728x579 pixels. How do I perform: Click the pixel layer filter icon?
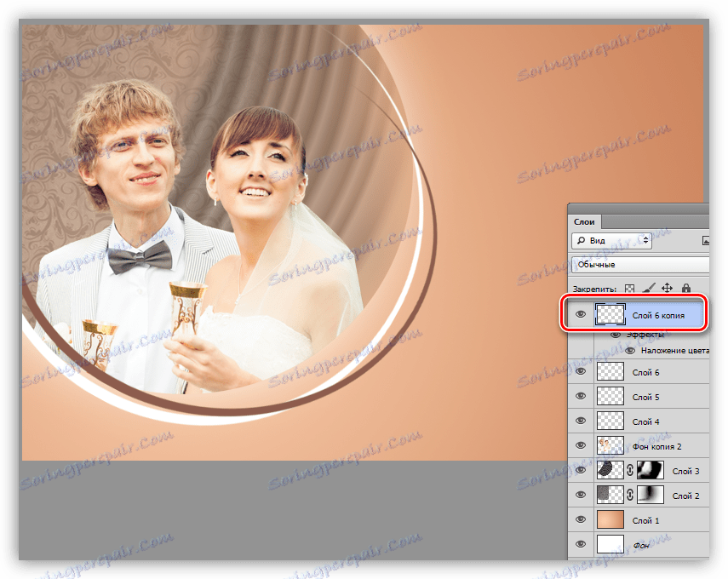coord(706,240)
